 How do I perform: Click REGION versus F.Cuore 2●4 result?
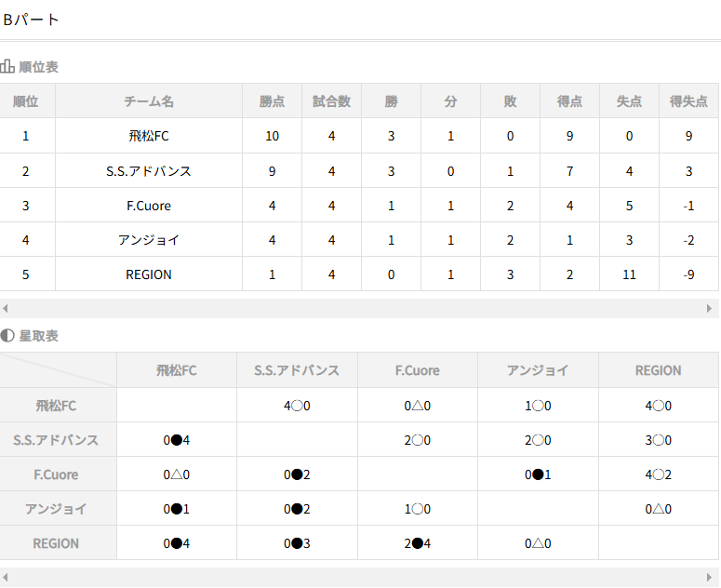(418, 543)
